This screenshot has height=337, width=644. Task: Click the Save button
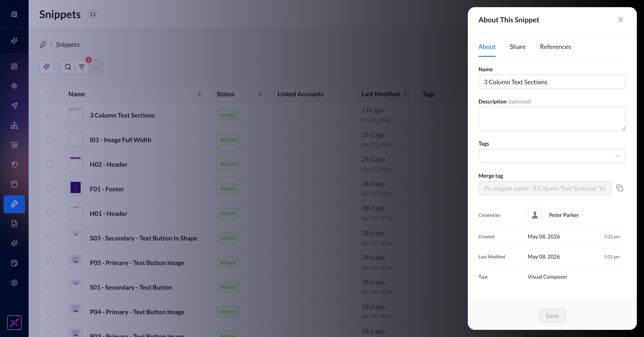552,316
